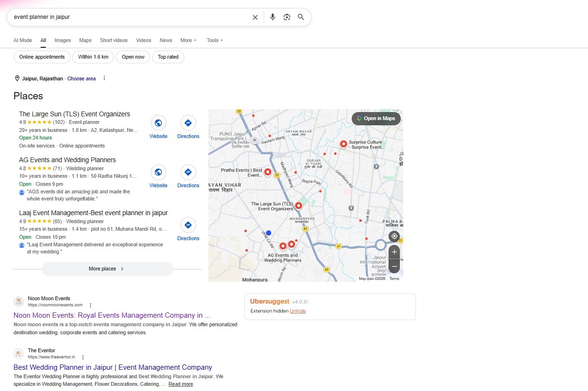Start voice search with the microphone icon

[273, 17]
